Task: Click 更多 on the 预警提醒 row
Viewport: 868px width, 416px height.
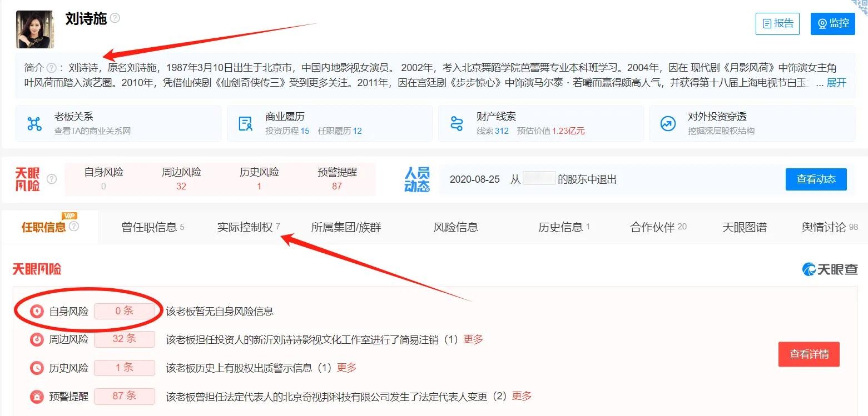Action: (x=522, y=396)
